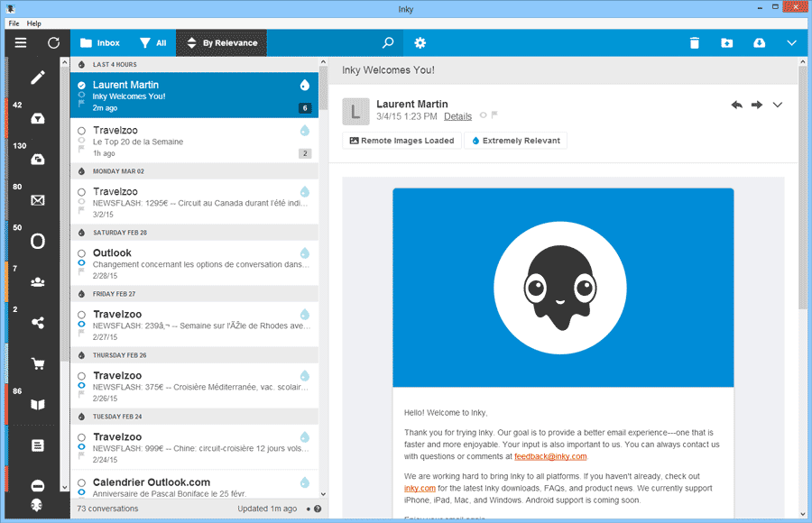Select the Travelzoo Croisière Méditerranée email circle

(x=81, y=376)
